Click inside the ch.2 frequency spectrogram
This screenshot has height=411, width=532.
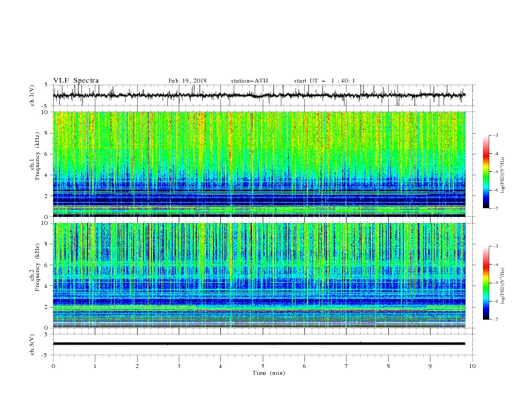point(259,275)
